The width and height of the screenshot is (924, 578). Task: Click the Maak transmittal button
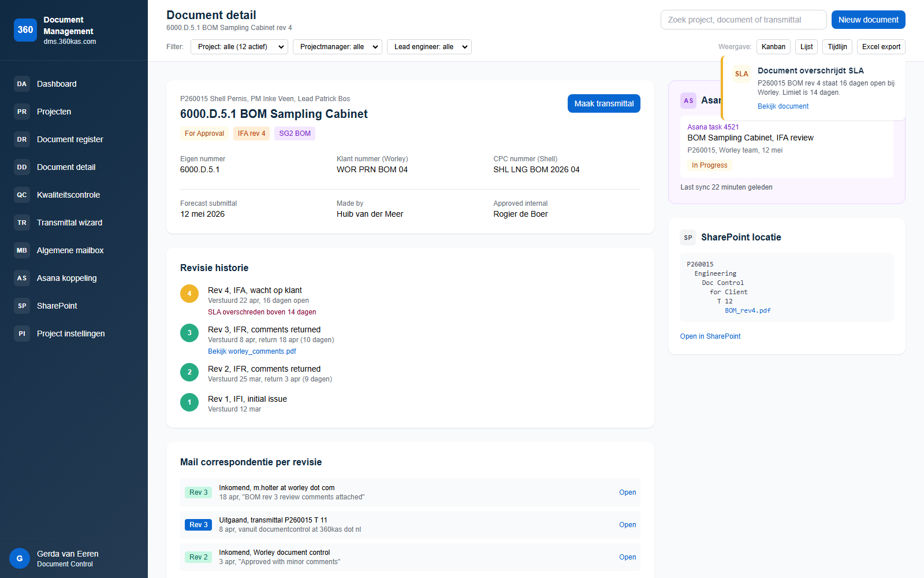point(604,103)
